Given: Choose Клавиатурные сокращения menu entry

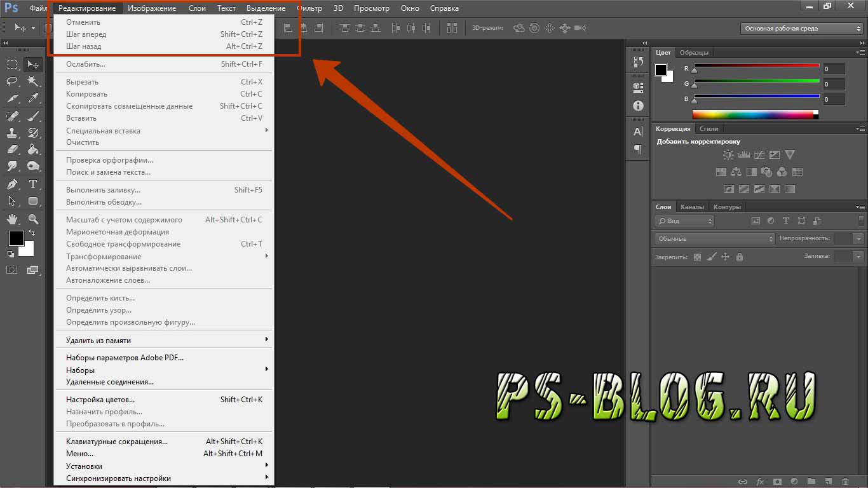Looking at the screenshot, I should [x=163, y=442].
